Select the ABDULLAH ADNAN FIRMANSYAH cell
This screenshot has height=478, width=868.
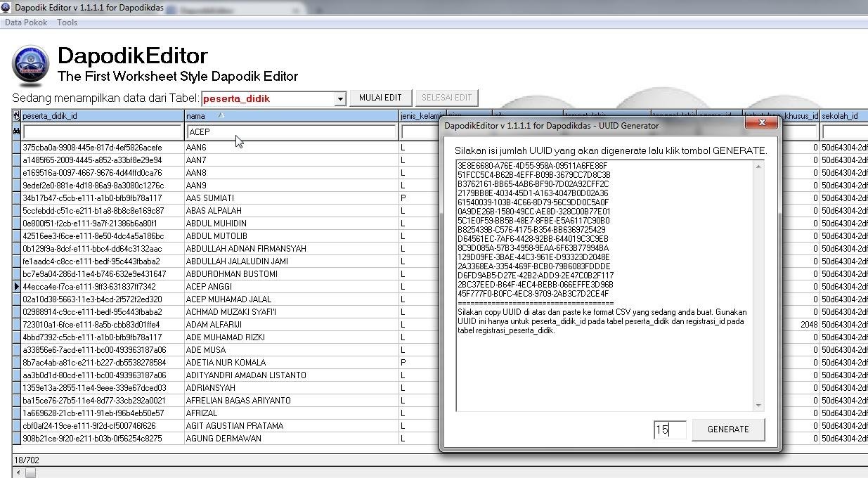click(x=292, y=249)
